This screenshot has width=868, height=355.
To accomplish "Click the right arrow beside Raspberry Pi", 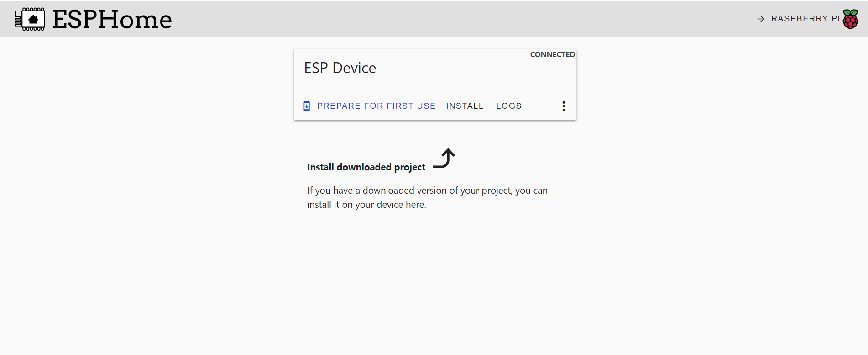I will point(761,19).
